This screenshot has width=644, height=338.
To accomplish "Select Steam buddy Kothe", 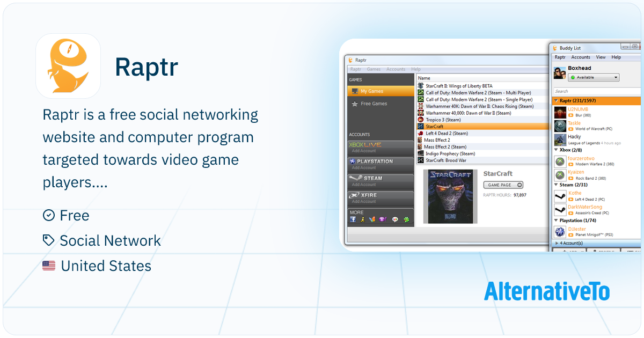I will point(596,196).
